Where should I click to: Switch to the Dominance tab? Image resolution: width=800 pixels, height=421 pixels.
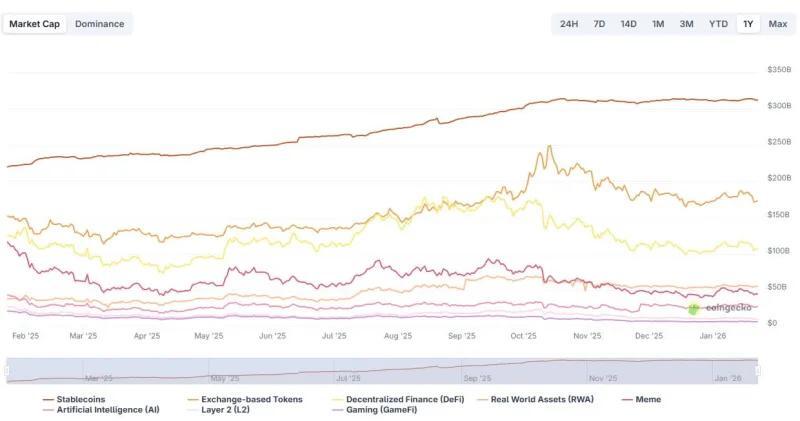tap(100, 24)
